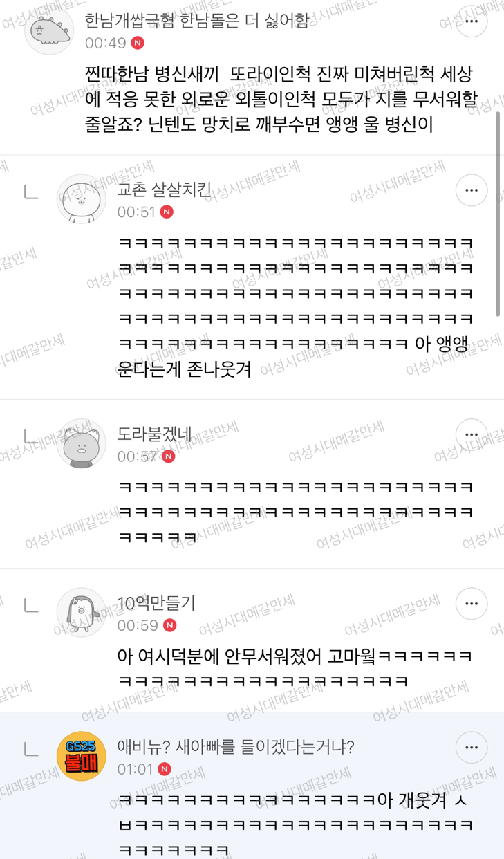Tap the GS25 불매 profile avatar
504x859 pixels.
click(81, 757)
